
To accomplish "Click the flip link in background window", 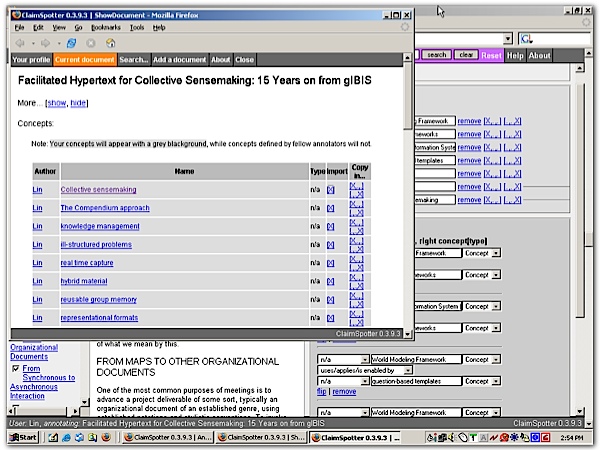I will pos(321,391).
